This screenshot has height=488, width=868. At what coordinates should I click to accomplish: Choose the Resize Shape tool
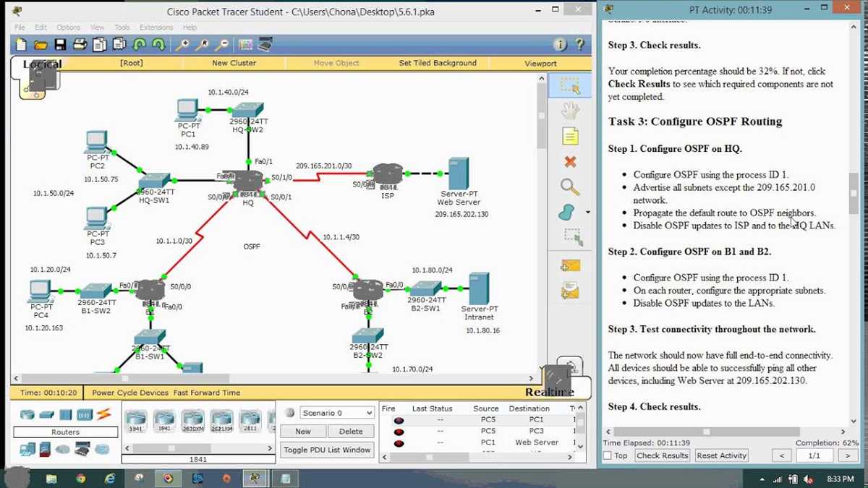click(x=572, y=236)
